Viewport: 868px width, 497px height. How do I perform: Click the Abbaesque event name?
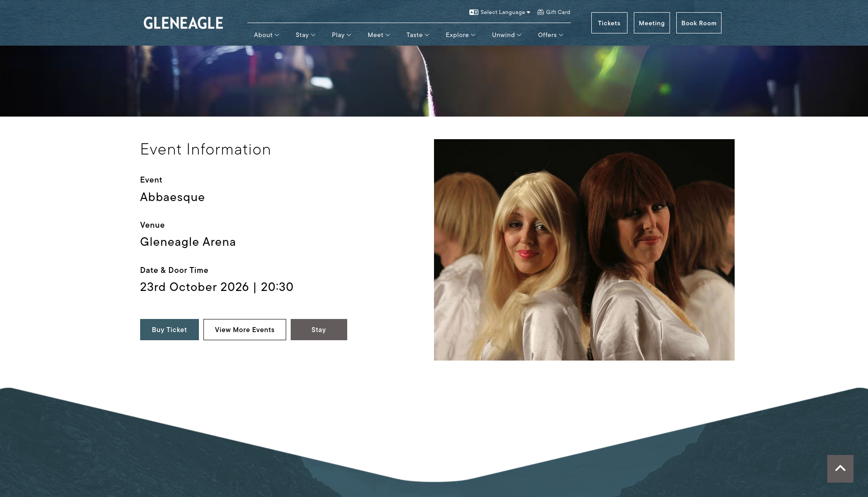[x=172, y=197]
